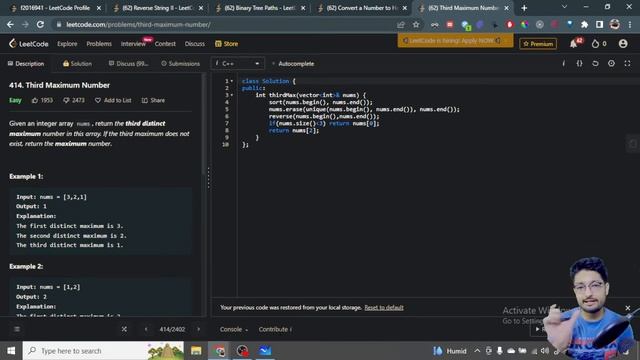Image resolution: width=640 pixels, height=360 pixels.
Task: Collapse code fold arrow at line 3
Action: pyautogui.click(x=232, y=95)
